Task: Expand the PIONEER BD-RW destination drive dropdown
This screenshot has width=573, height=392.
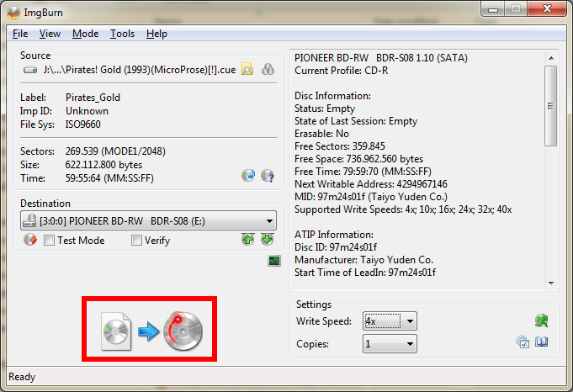Action: 148,220
